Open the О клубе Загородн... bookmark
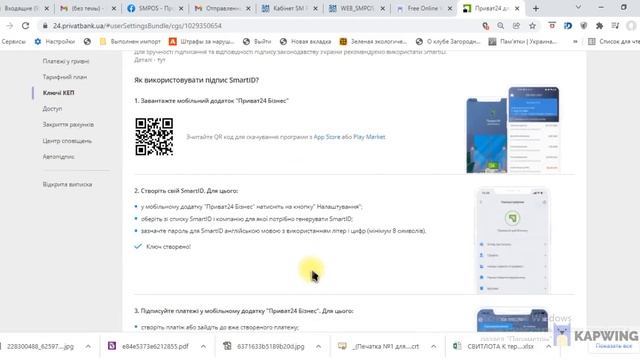 pos(448,42)
